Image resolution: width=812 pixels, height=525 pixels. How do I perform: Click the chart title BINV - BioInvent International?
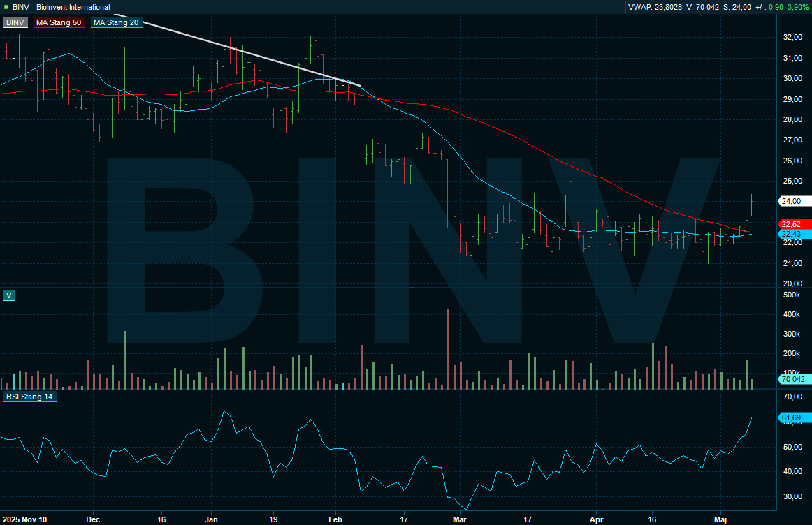61,7
